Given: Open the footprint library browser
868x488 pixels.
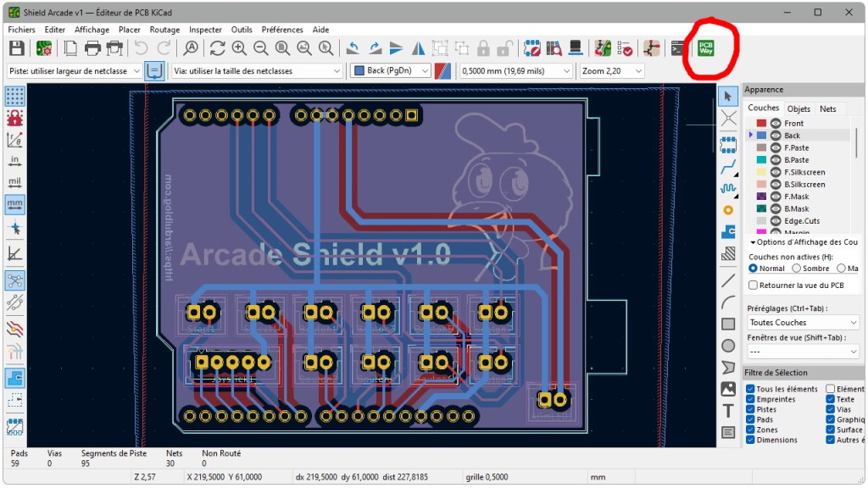Looking at the screenshot, I should (554, 48).
